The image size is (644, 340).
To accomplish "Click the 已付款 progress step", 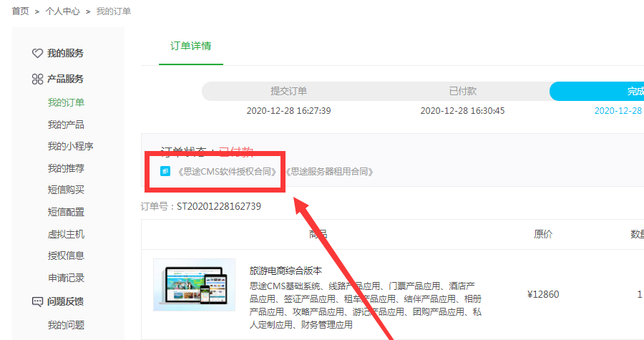I will click(x=462, y=91).
